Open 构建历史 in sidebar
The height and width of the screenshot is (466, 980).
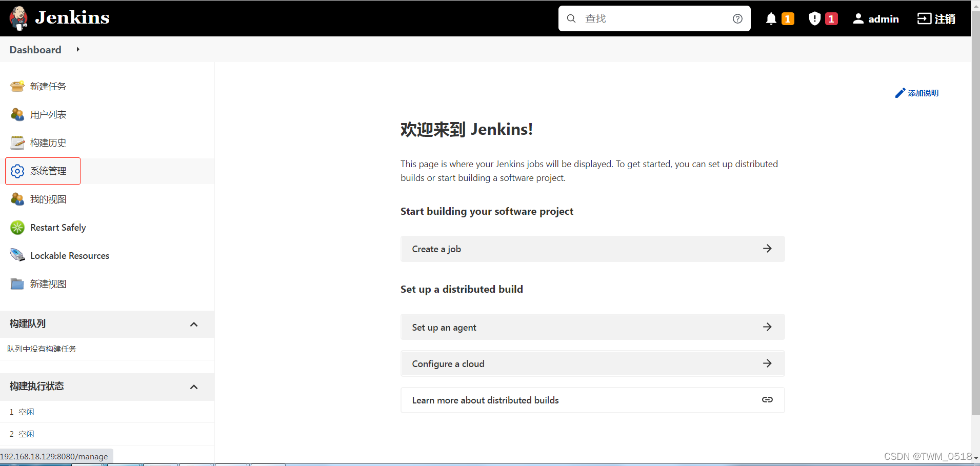[x=48, y=143]
